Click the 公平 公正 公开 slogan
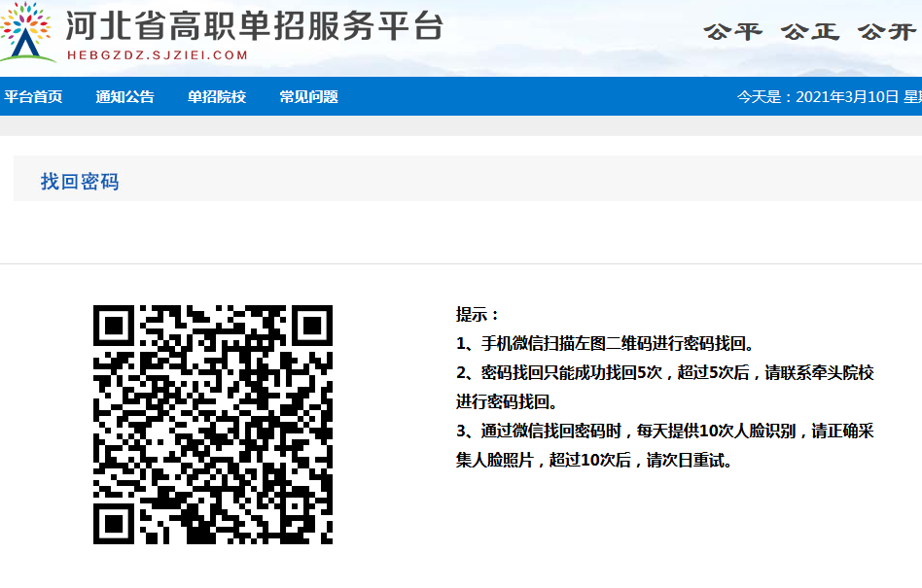The width and height of the screenshot is (922, 588). click(810, 31)
